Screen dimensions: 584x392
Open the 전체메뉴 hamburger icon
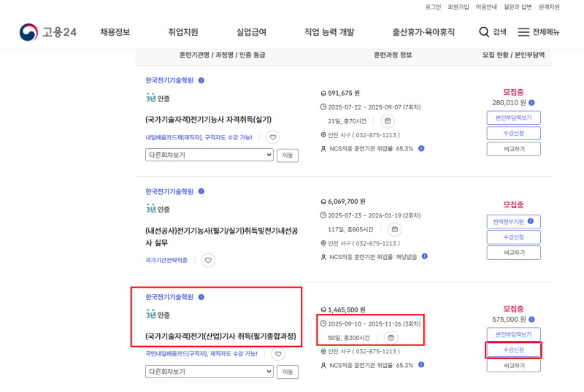pyautogui.click(x=523, y=32)
